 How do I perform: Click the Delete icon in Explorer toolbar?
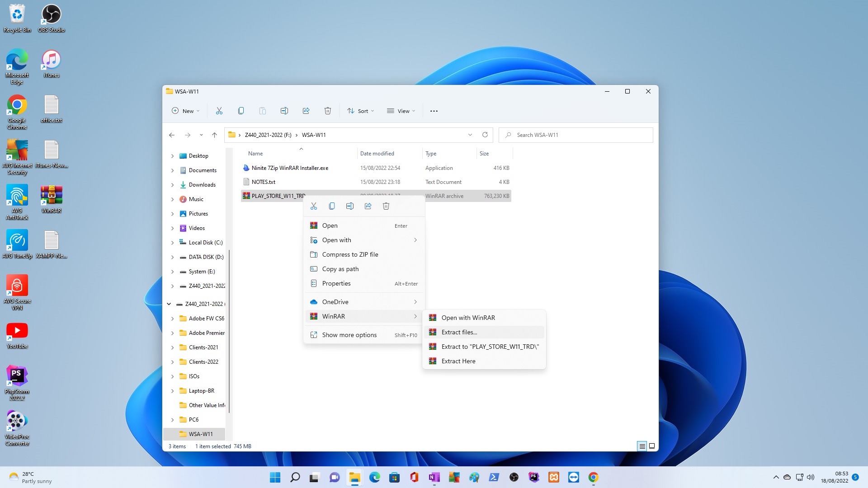coord(328,111)
